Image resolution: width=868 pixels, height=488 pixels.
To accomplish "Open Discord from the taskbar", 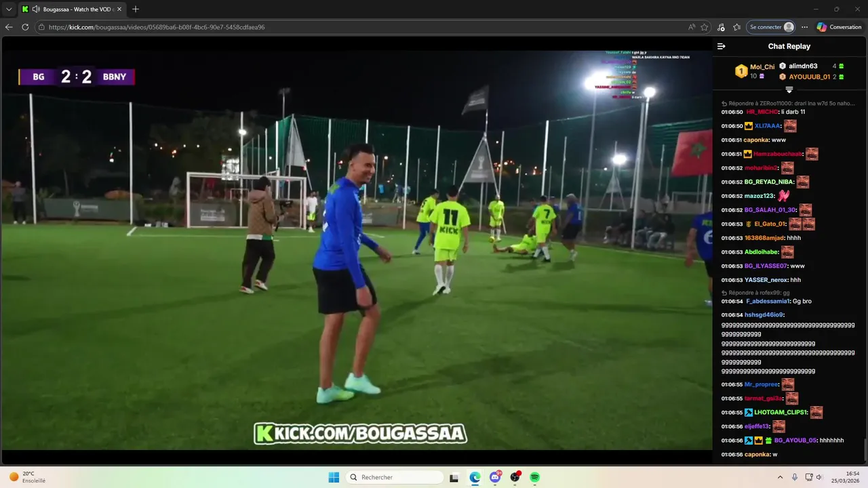I will [495, 477].
